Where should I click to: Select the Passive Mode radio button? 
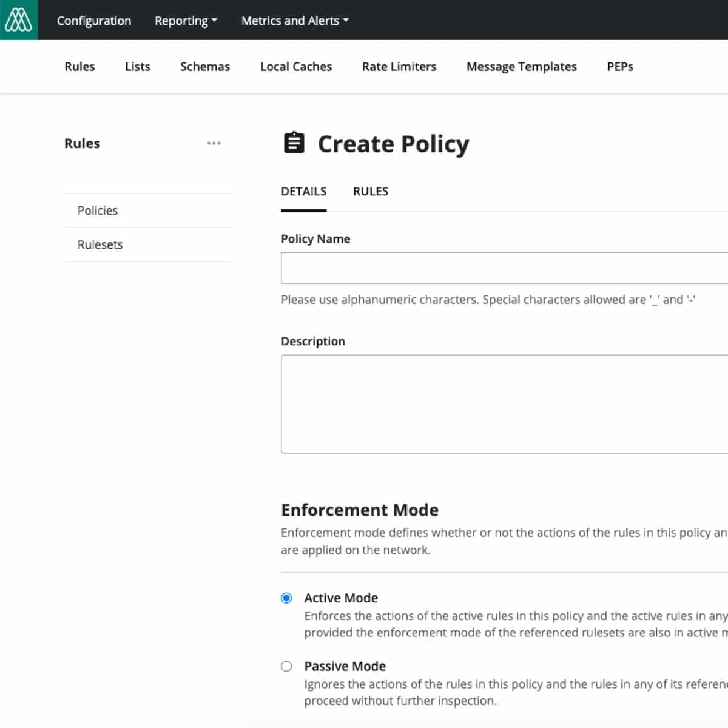[x=286, y=666]
